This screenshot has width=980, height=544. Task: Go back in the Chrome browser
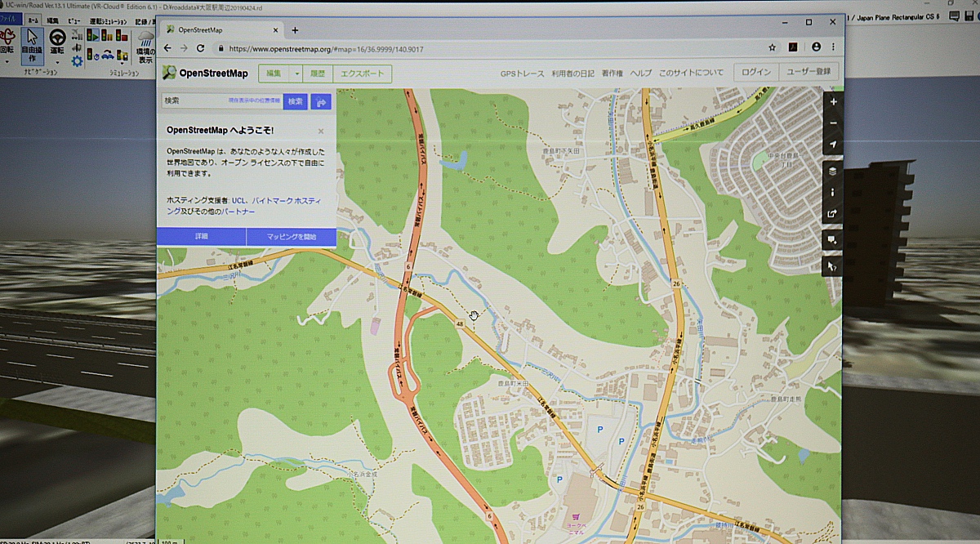point(168,48)
